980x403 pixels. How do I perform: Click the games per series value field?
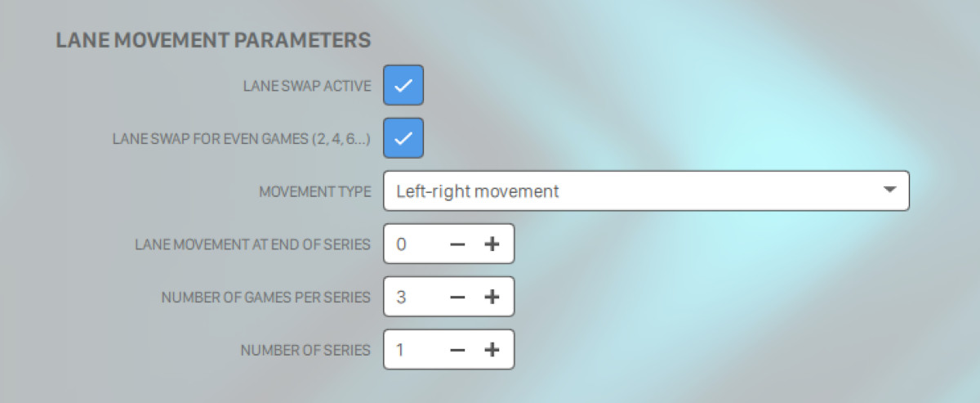pos(413,297)
